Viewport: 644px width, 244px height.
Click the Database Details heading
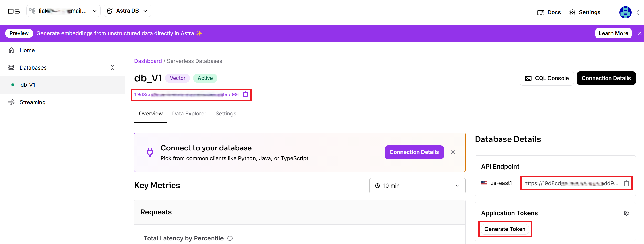tap(508, 139)
